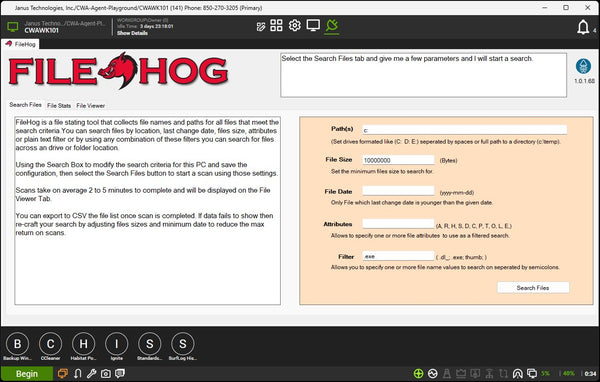This screenshot has height=382, width=600.
Task: Launch the CCleaner C script icon
Action: pos(50,344)
